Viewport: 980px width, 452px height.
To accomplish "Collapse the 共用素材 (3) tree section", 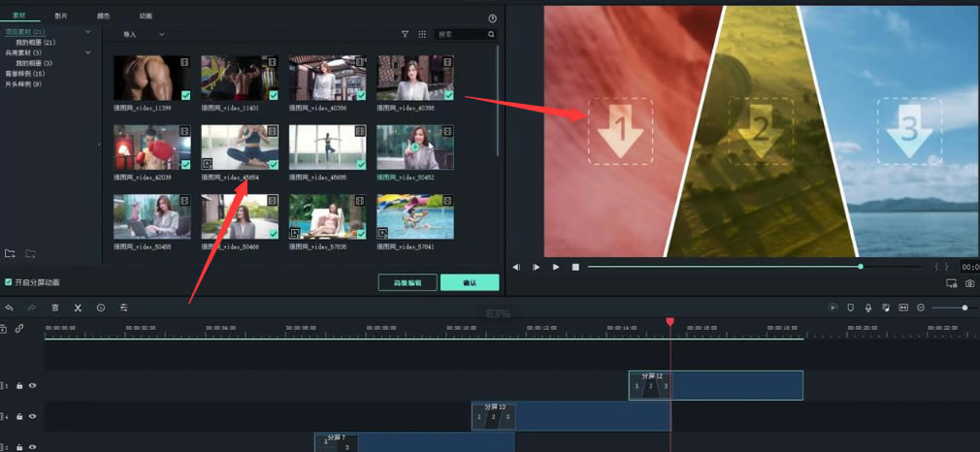I will click(88, 52).
